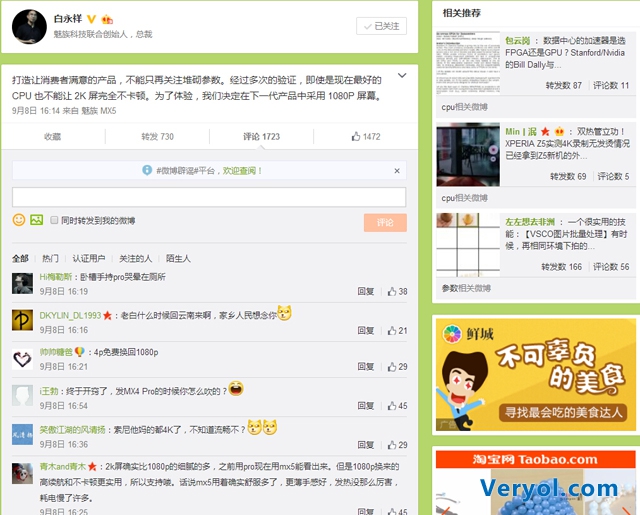Open the 评论 1723 tab
The width and height of the screenshot is (640, 515).
point(262,137)
